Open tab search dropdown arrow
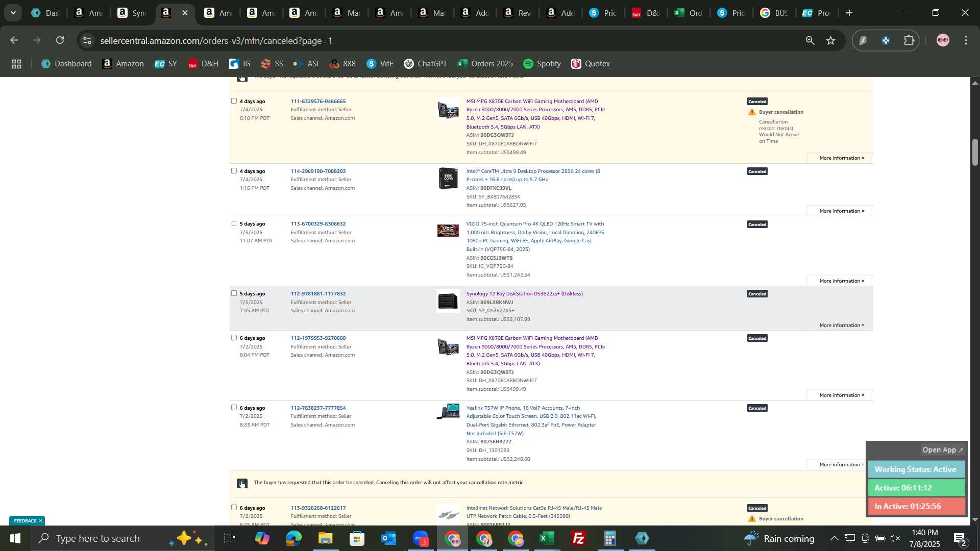The height and width of the screenshot is (551, 980). (13, 13)
